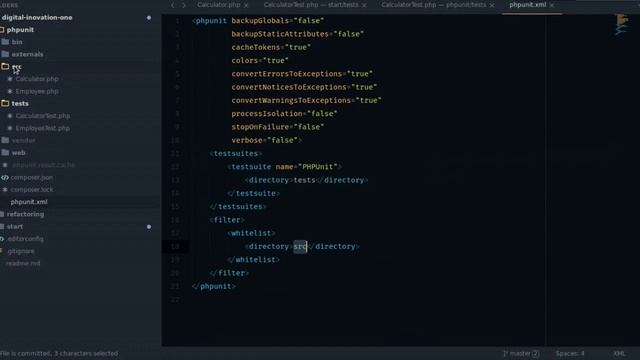The width and height of the screenshot is (640, 360).
Task: Open readme.md in the sidebar
Action: (x=23, y=263)
